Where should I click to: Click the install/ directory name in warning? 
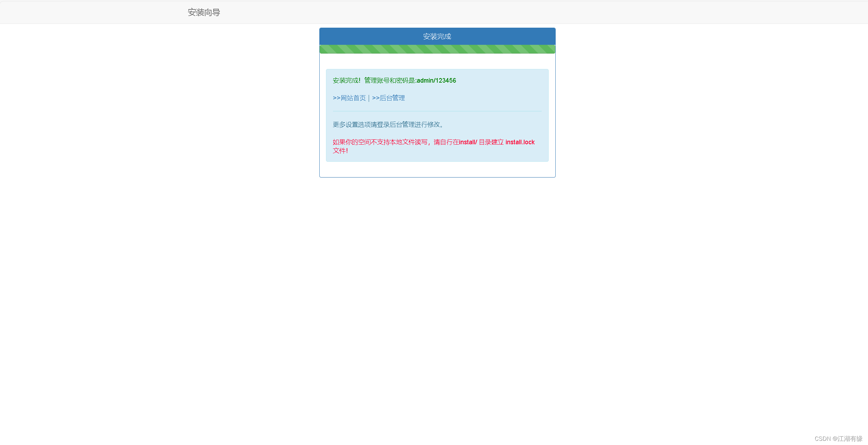468,142
